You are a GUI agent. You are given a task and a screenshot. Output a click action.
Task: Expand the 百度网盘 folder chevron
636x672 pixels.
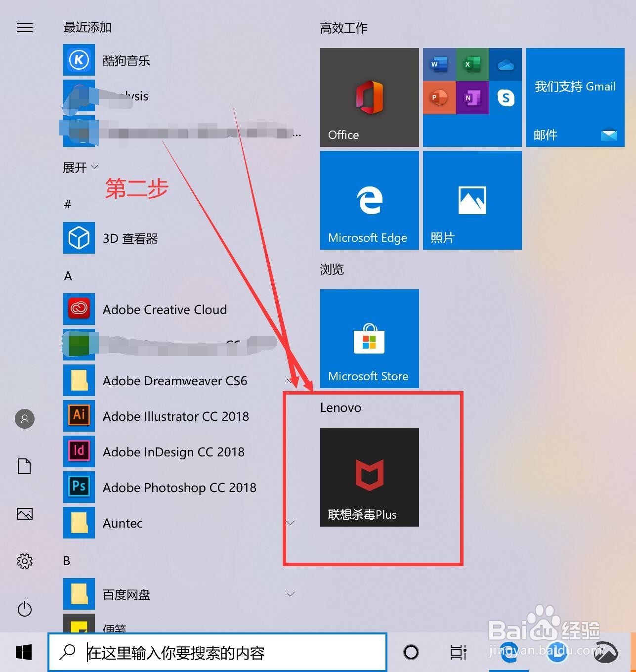[291, 594]
